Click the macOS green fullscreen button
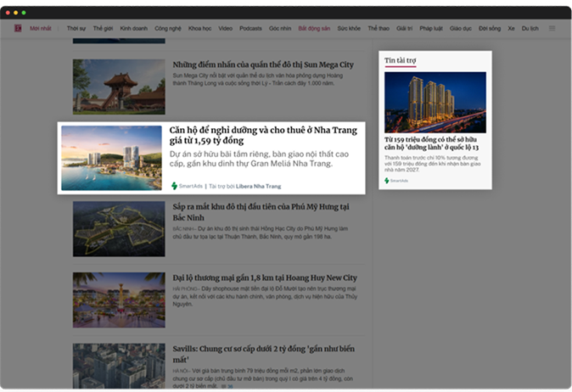Viewport: 572px width, 392px height. [24, 13]
